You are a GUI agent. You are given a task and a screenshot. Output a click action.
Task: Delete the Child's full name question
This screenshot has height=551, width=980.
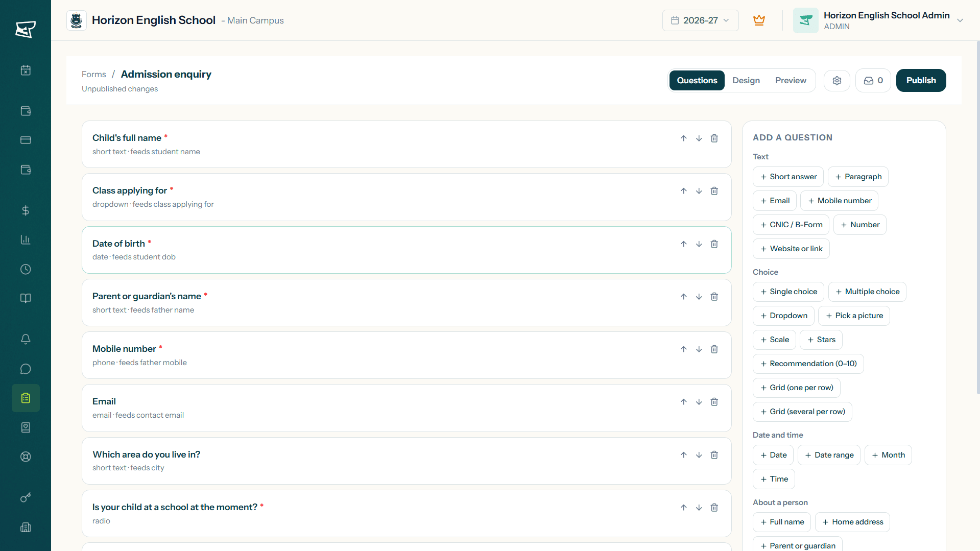click(x=714, y=138)
